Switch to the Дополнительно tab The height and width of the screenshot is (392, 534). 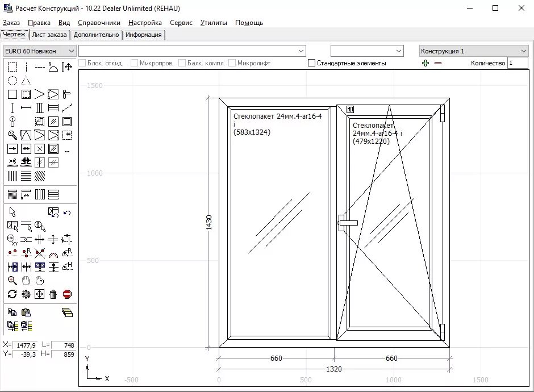coord(97,35)
